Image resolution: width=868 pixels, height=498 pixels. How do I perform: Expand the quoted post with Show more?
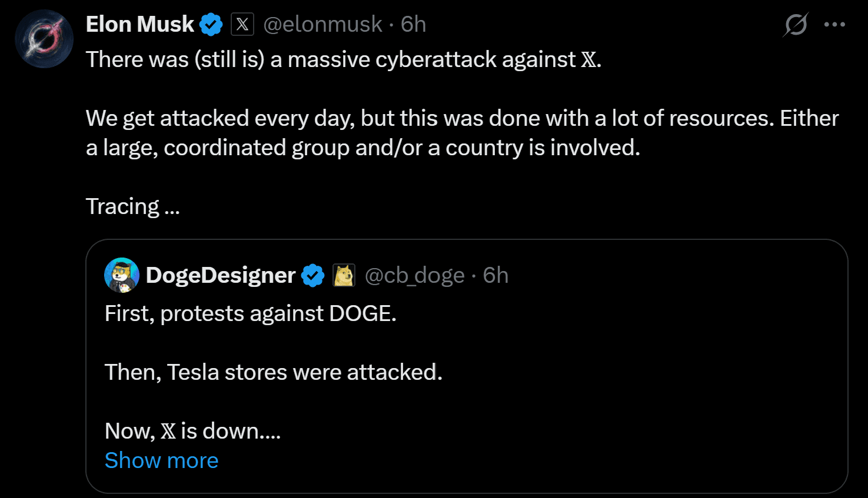161,460
